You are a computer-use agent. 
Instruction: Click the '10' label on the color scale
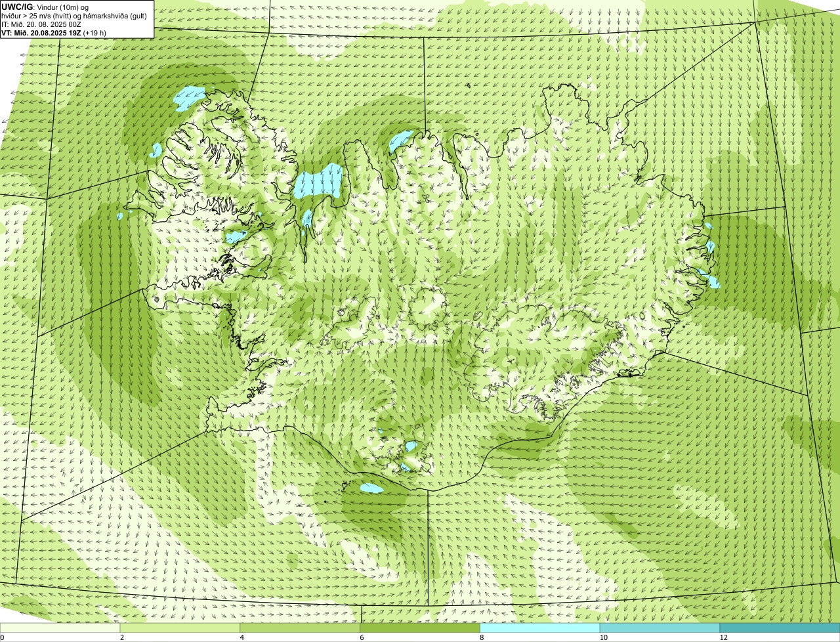[x=603, y=637]
